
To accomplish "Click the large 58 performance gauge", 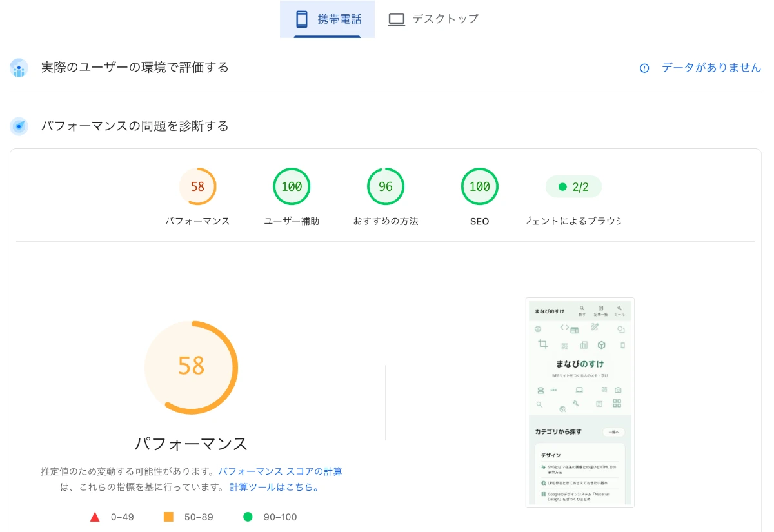I will point(192,368).
